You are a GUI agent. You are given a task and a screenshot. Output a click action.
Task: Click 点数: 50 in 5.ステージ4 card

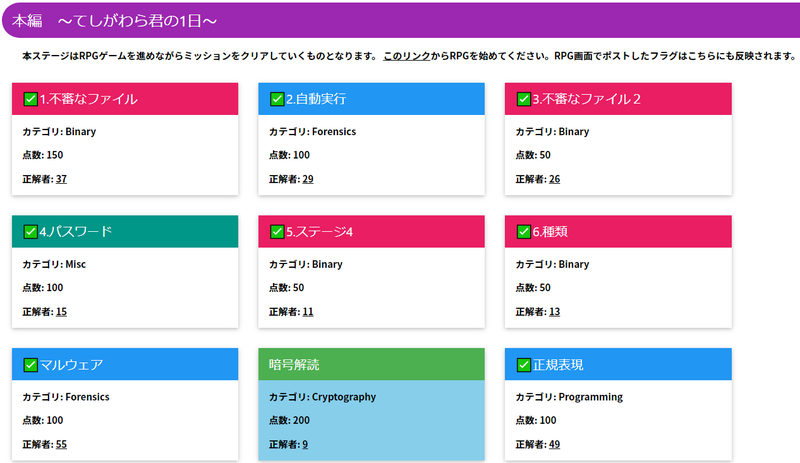[x=287, y=288]
